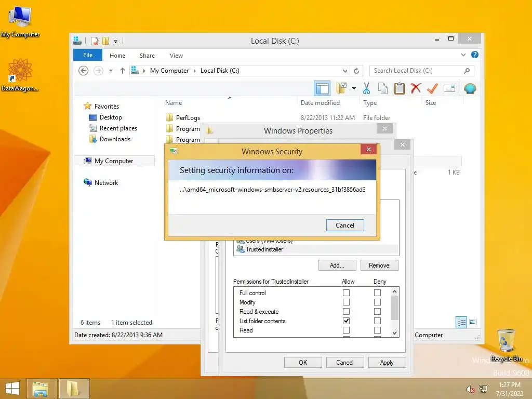Click the Cut scissors icon
532x399 pixels.
366,88
